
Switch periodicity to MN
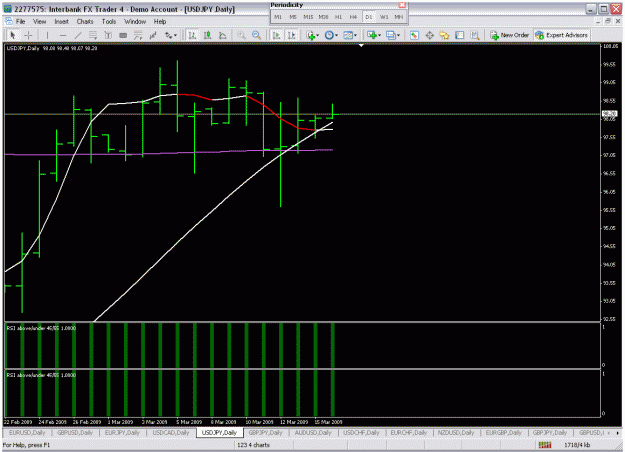pos(399,17)
